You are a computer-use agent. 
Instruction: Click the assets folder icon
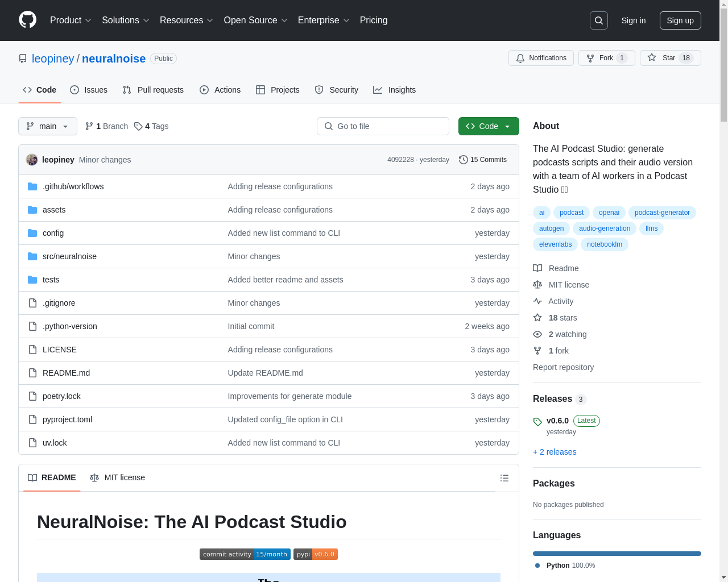pos(32,210)
